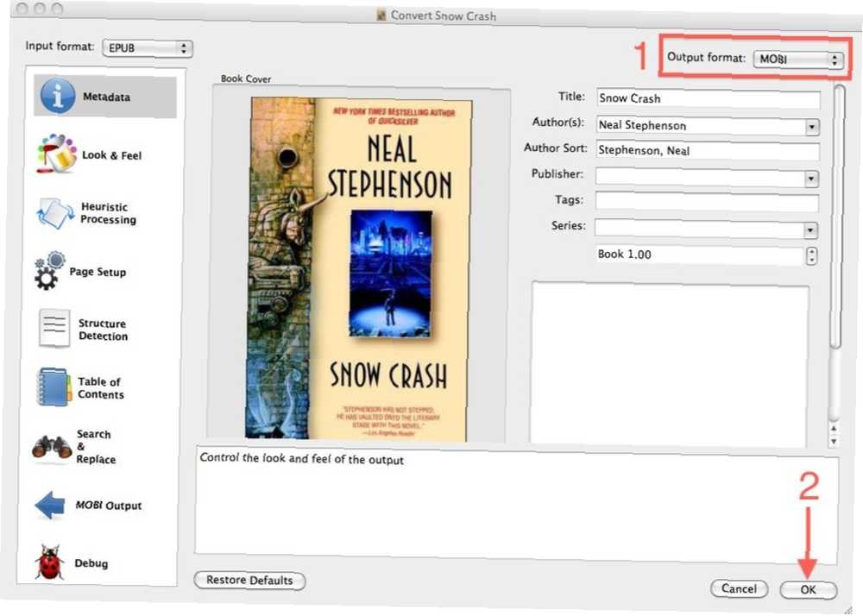863x616 pixels.
Task: Click the Publisher label
Action: (557, 173)
